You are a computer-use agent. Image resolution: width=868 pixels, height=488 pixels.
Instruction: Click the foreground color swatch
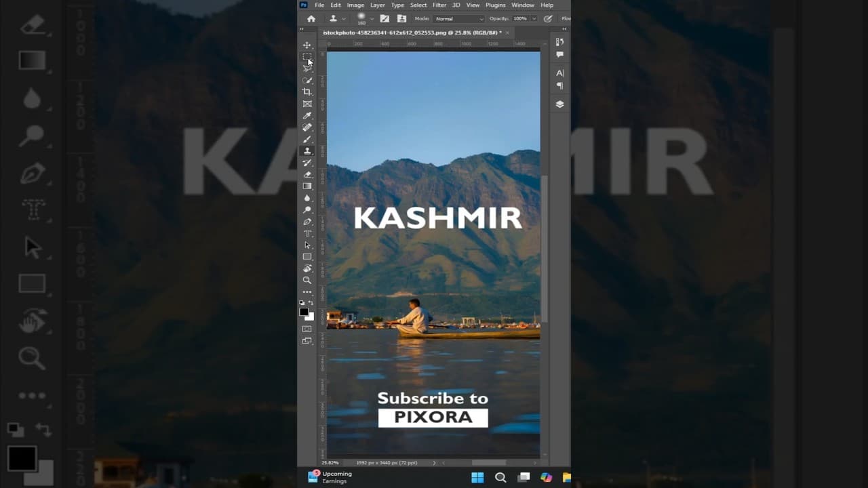click(x=304, y=312)
